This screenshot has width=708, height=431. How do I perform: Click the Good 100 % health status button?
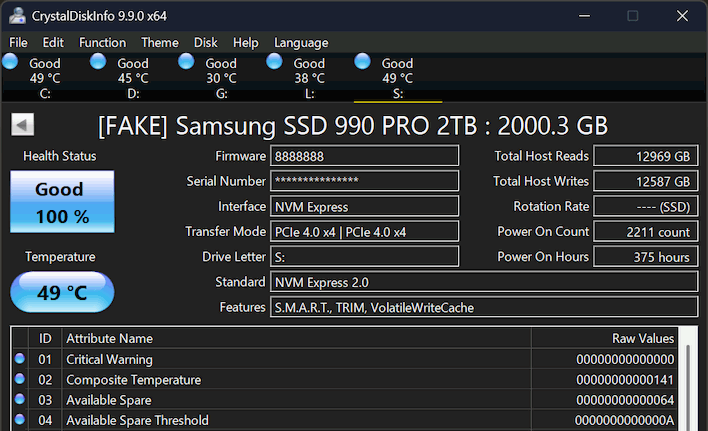tap(62, 202)
